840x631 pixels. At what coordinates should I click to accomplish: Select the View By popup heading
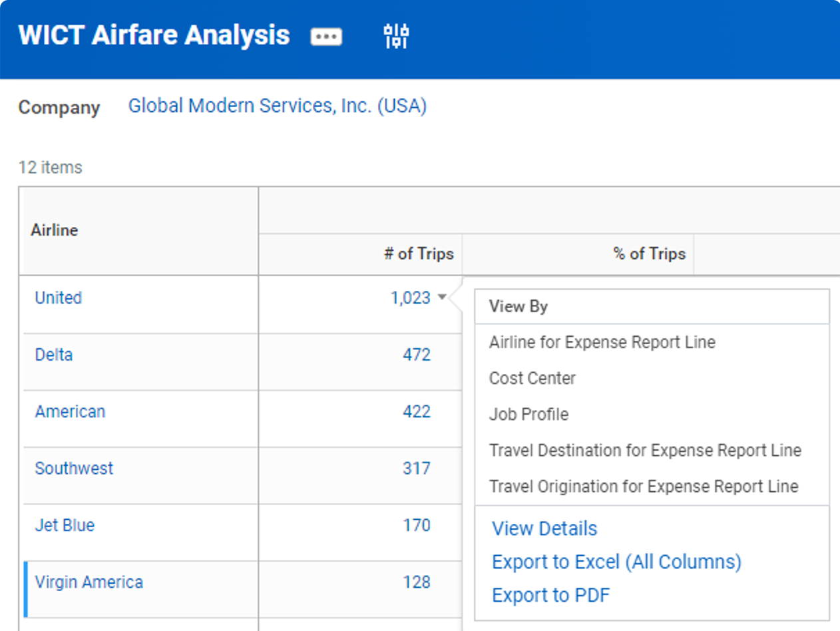pyautogui.click(x=519, y=306)
